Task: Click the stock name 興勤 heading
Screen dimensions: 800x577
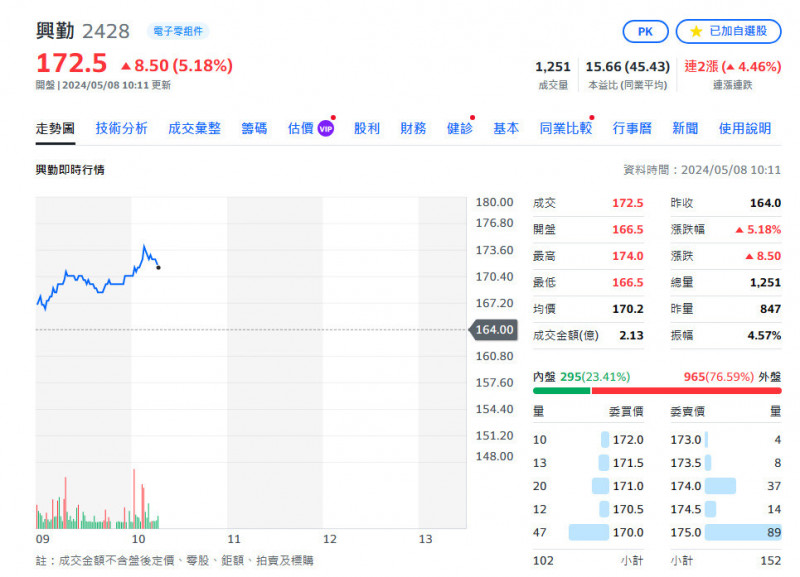Action: [x=55, y=31]
